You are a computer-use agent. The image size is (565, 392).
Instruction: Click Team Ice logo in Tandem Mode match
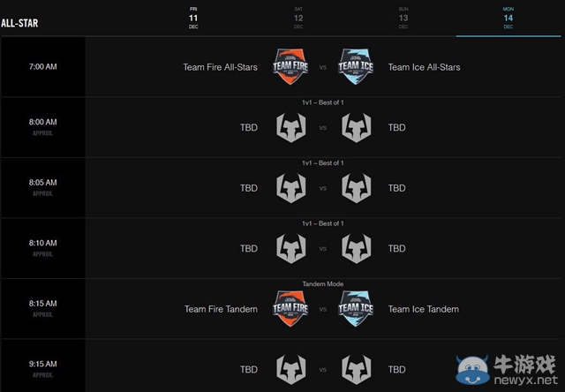pyautogui.click(x=355, y=309)
